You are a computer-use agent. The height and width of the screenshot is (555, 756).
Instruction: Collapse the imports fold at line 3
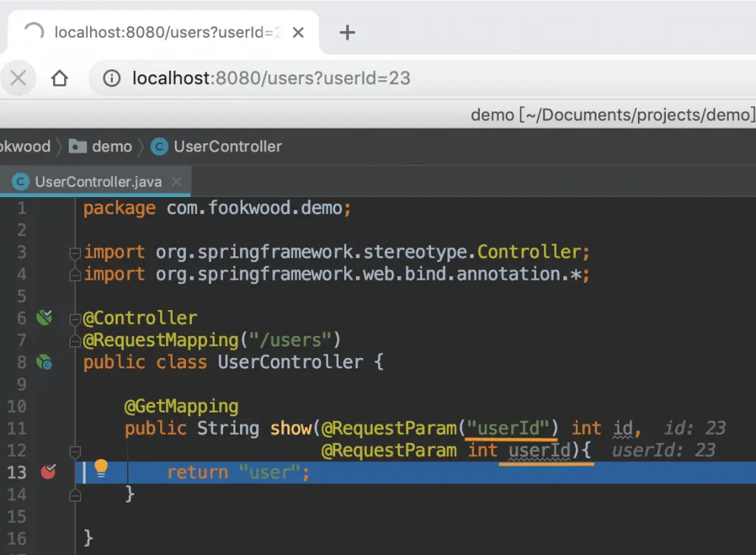coord(75,252)
